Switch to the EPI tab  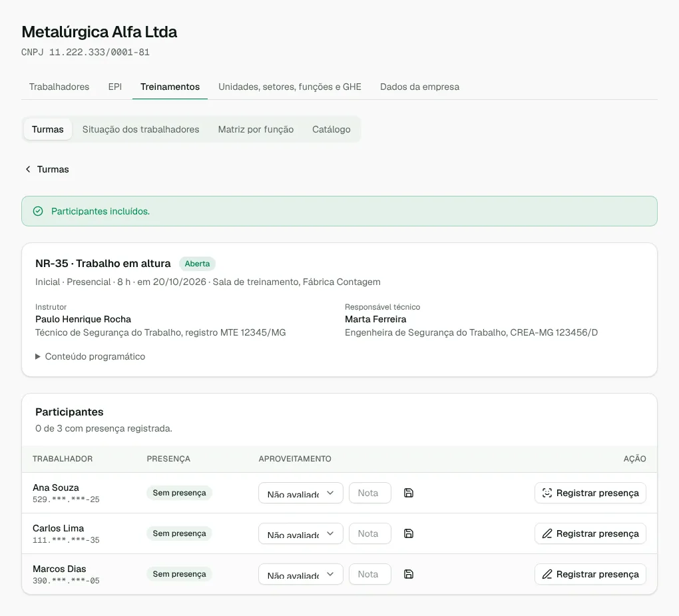[x=114, y=87]
